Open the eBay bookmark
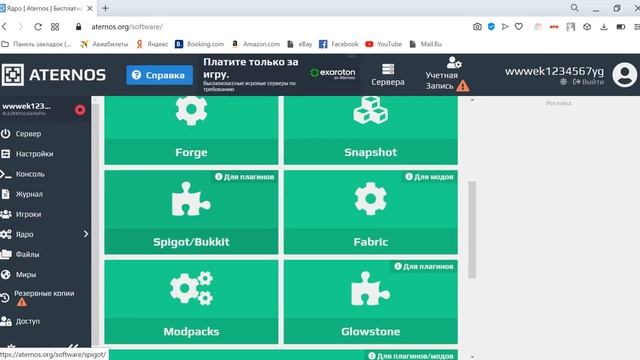Screen dimensions: 640x360 (300, 44)
